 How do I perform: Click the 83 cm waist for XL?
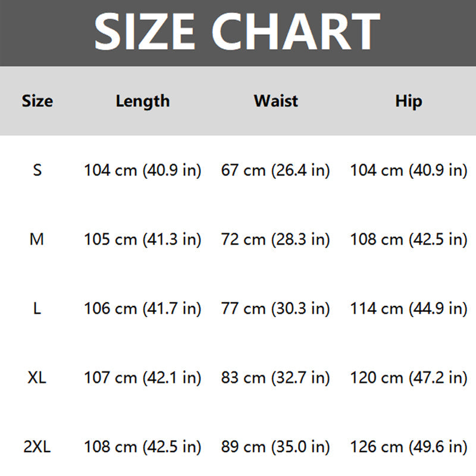[275, 378]
